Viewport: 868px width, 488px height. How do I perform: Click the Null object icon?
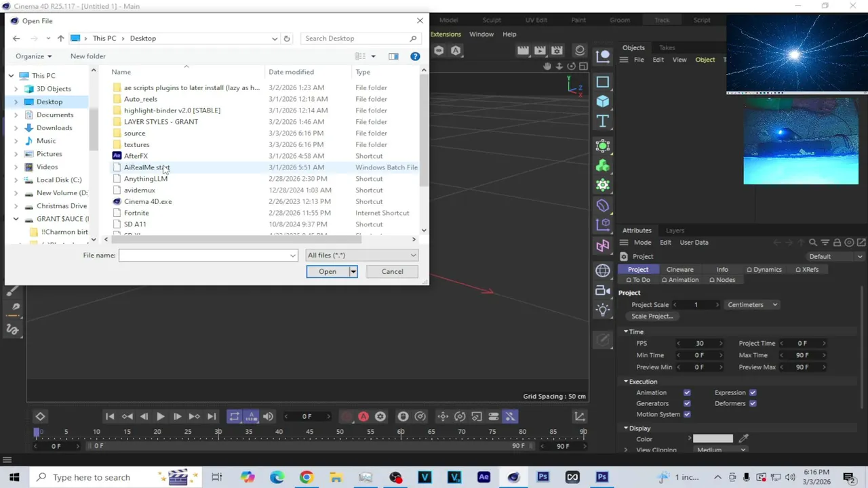point(602,56)
